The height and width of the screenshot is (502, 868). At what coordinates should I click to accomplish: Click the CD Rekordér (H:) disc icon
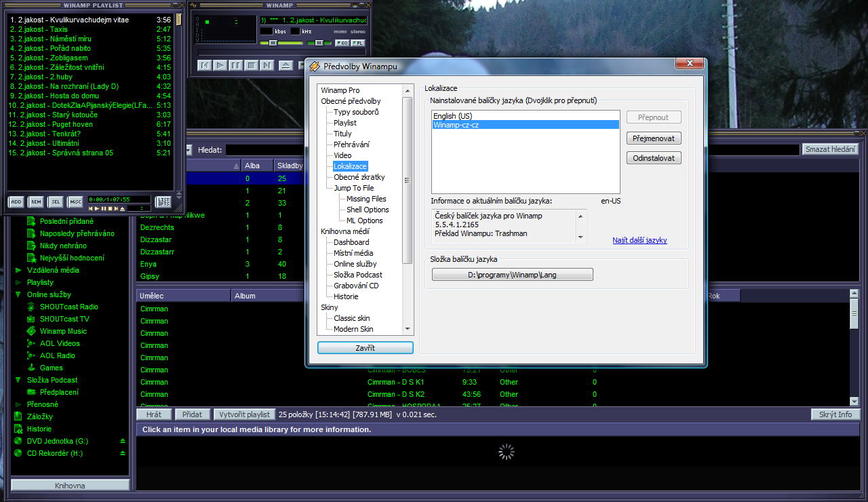(x=18, y=453)
